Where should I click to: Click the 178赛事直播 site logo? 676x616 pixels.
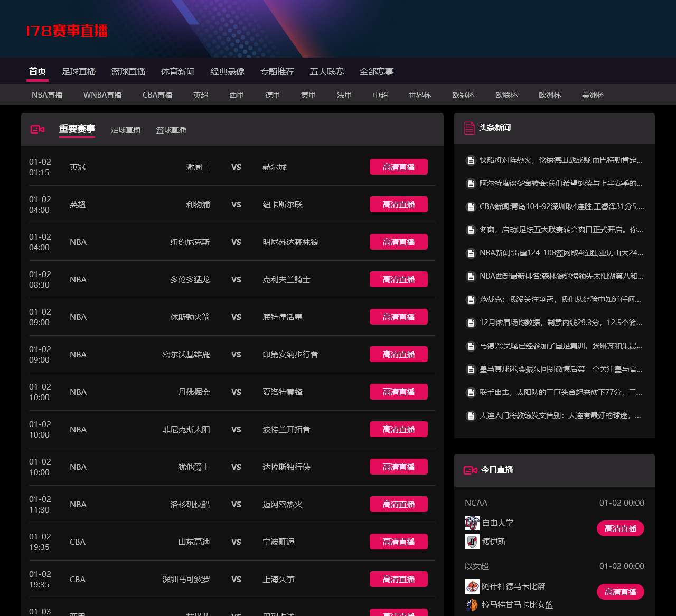click(x=67, y=31)
